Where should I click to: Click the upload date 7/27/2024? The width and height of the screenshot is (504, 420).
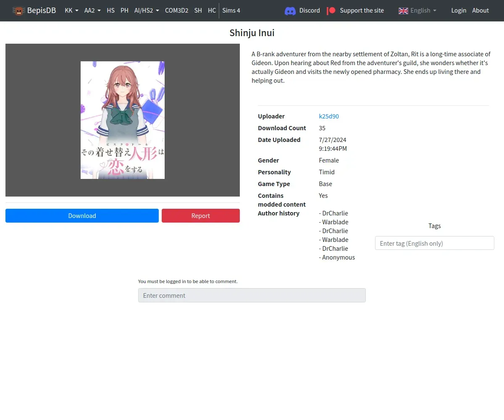tap(333, 140)
